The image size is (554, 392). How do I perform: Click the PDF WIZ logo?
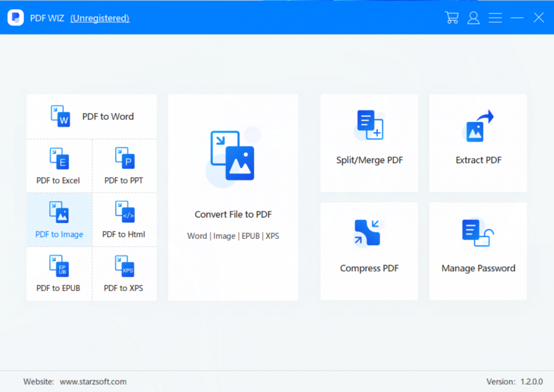click(x=15, y=18)
